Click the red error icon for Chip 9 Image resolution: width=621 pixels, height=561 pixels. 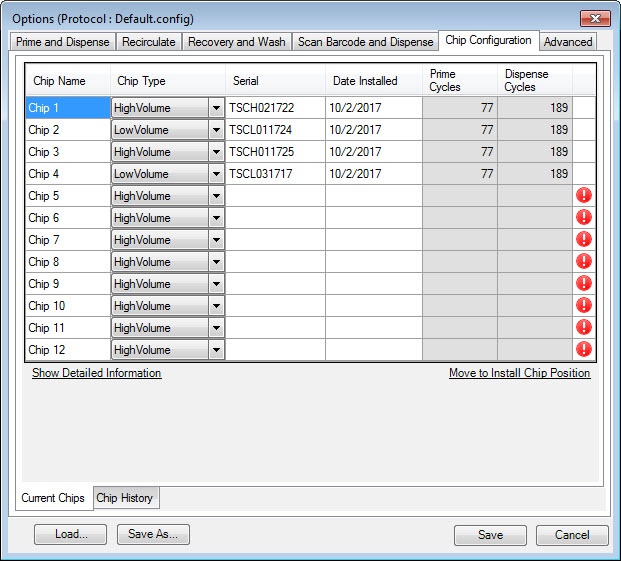[x=584, y=284]
